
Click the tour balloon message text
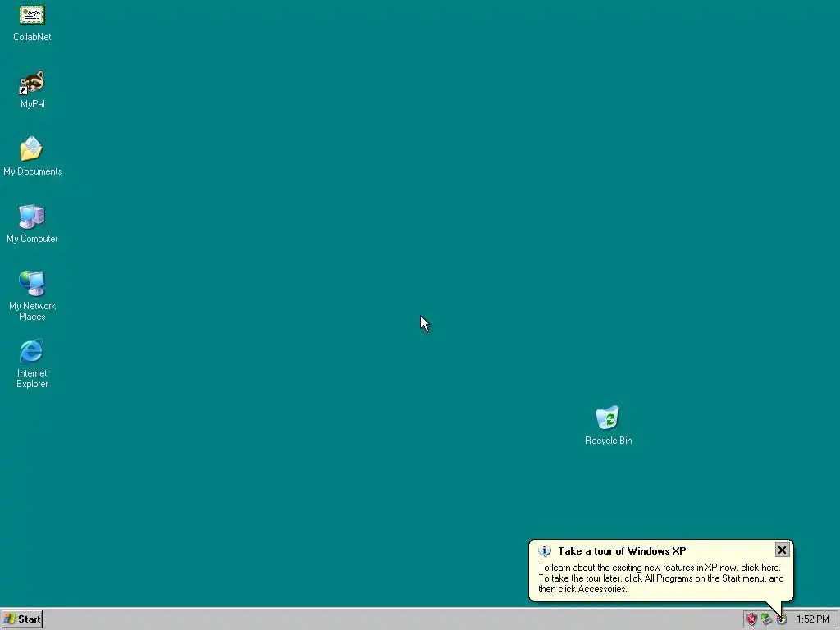[660, 578]
